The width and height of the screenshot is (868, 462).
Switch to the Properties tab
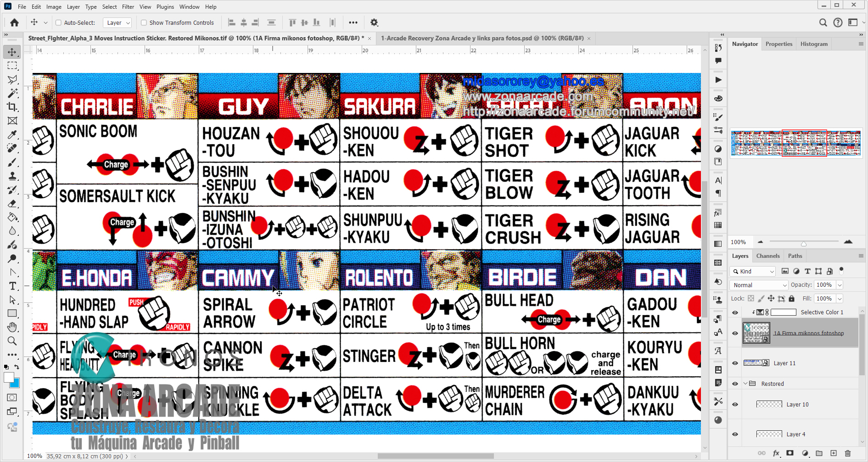779,44
